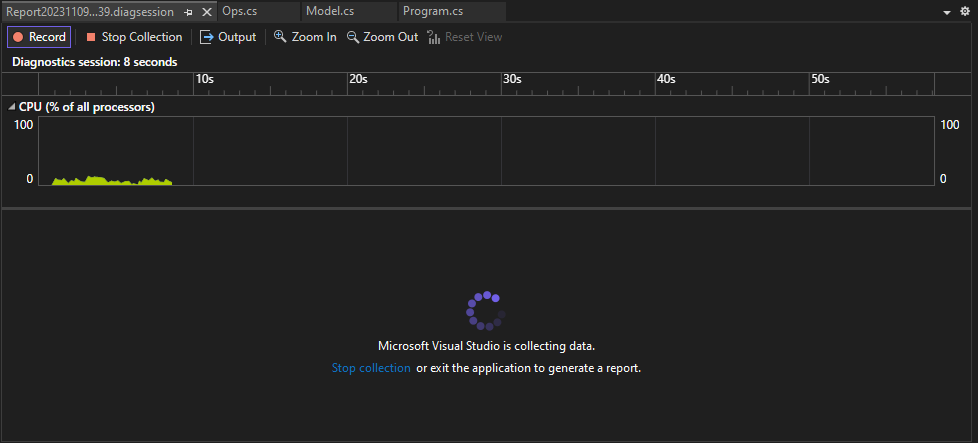Click the Reset View button
The image size is (978, 443).
[465, 37]
